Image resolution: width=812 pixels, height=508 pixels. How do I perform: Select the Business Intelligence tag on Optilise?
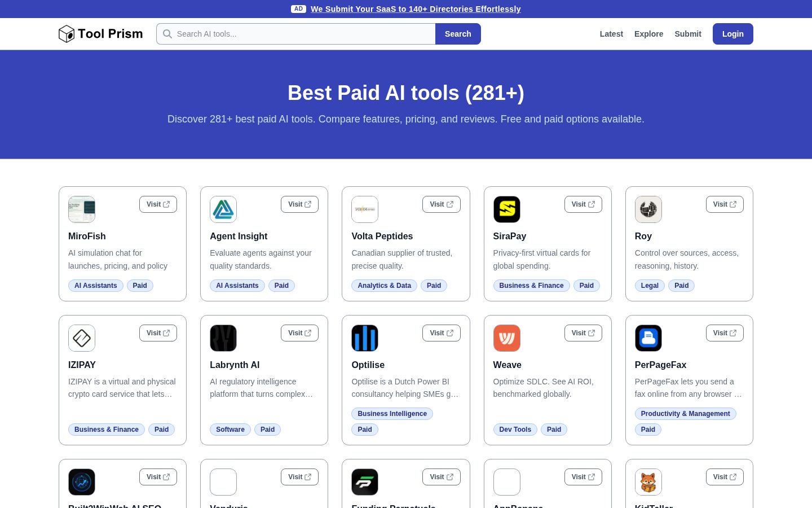[x=392, y=414]
